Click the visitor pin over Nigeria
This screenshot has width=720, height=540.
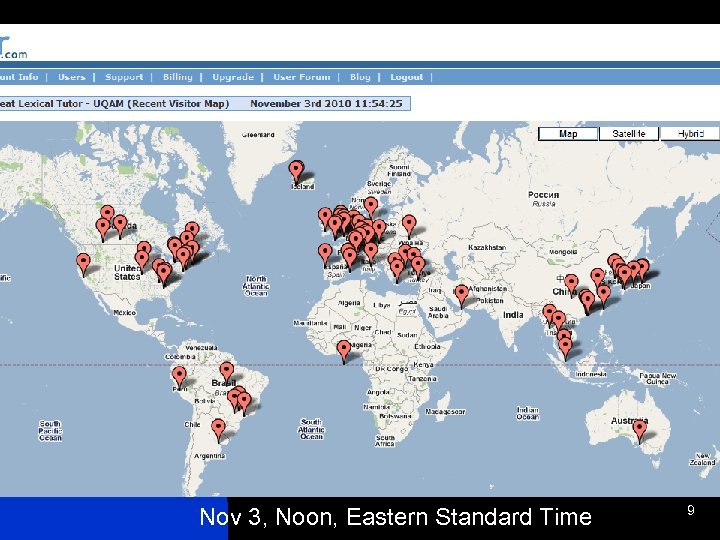point(344,352)
